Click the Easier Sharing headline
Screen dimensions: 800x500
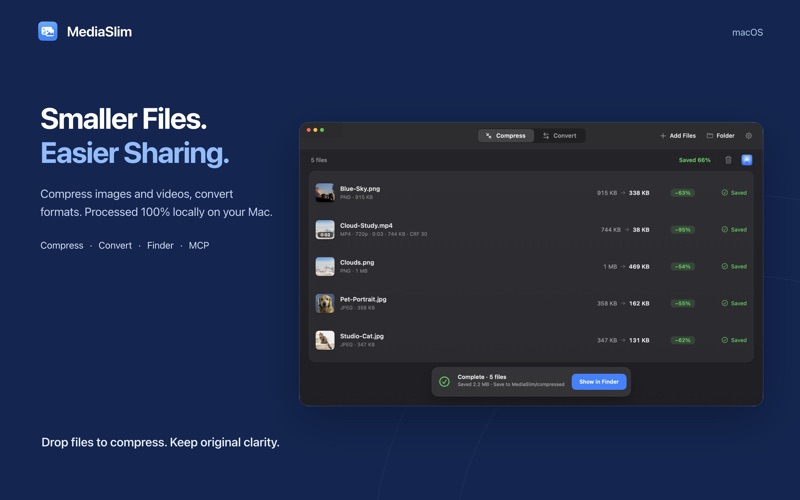tap(135, 153)
